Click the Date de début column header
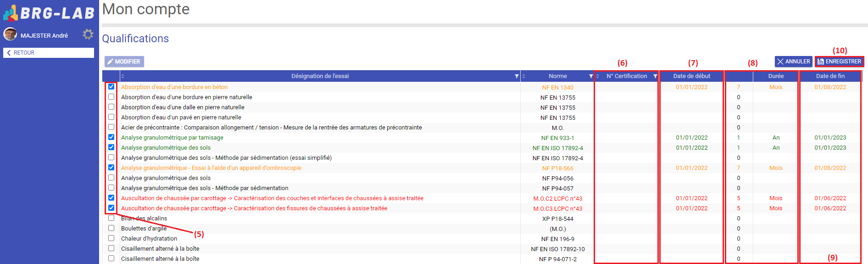Image resolution: width=868 pixels, height=264 pixels. [x=691, y=76]
